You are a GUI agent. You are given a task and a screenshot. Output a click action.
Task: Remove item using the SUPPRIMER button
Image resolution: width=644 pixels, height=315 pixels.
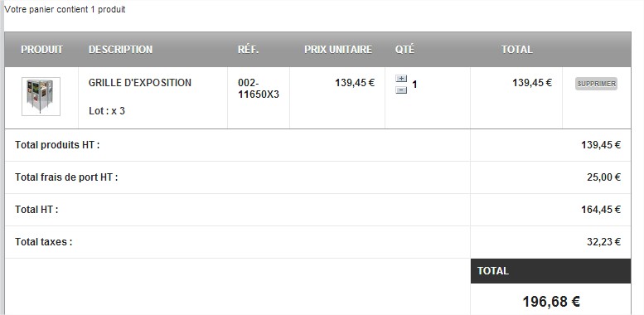pos(597,84)
